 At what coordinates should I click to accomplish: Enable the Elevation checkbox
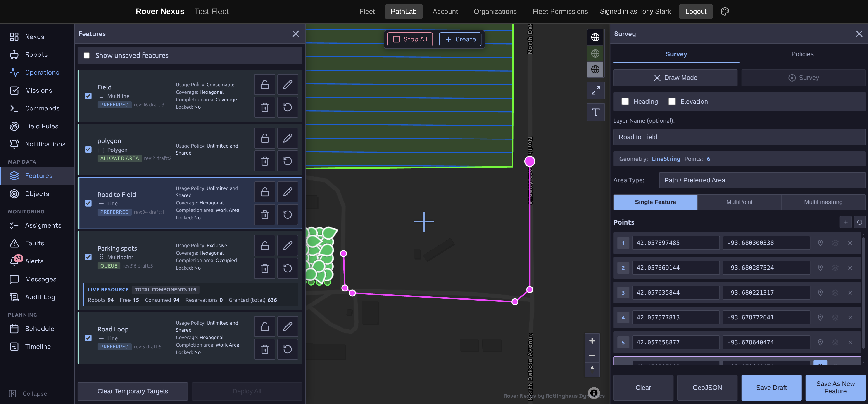(x=672, y=101)
